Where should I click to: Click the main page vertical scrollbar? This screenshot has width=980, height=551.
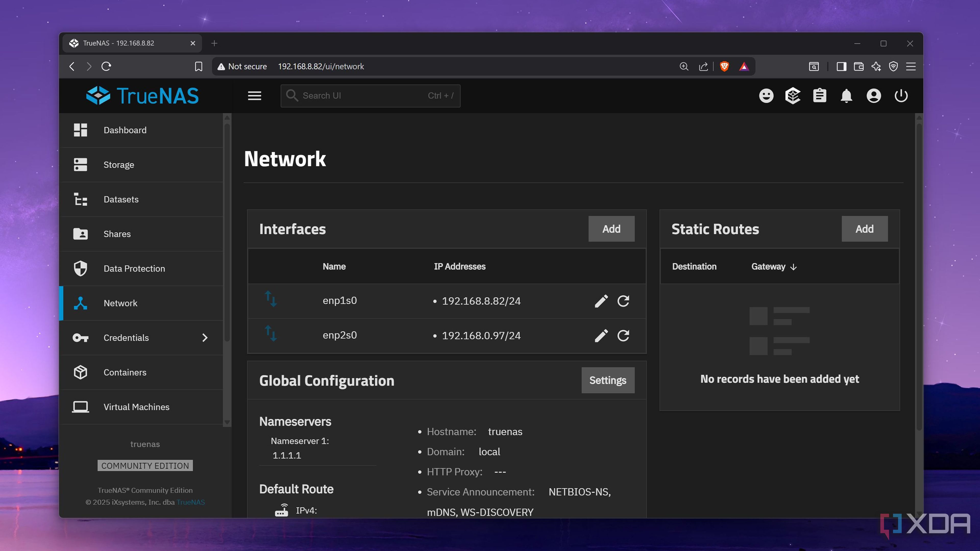[x=919, y=274]
